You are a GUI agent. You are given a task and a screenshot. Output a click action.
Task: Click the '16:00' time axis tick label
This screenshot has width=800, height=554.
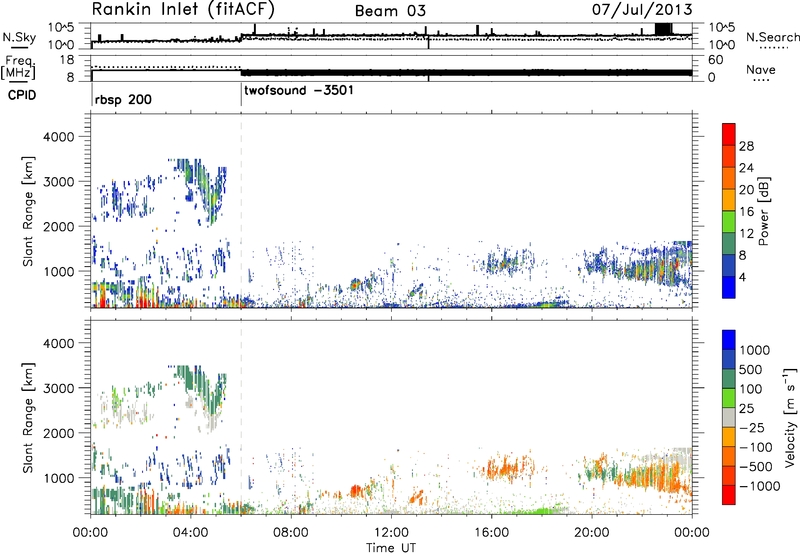point(491,533)
